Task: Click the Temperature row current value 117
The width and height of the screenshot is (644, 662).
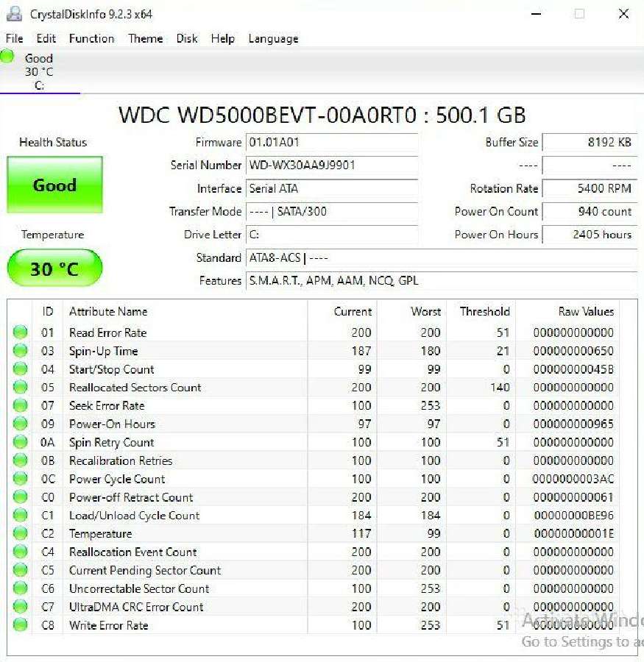Action: tap(361, 534)
